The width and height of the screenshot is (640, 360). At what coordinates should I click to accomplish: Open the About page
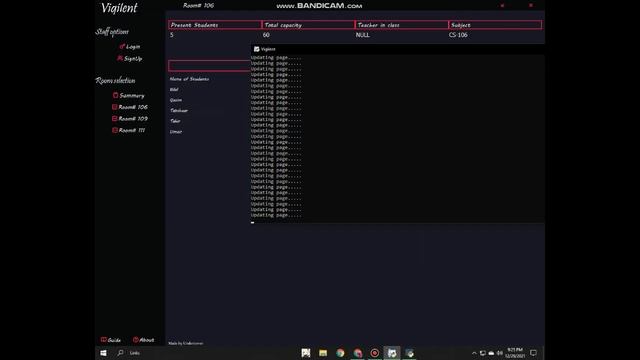point(144,340)
